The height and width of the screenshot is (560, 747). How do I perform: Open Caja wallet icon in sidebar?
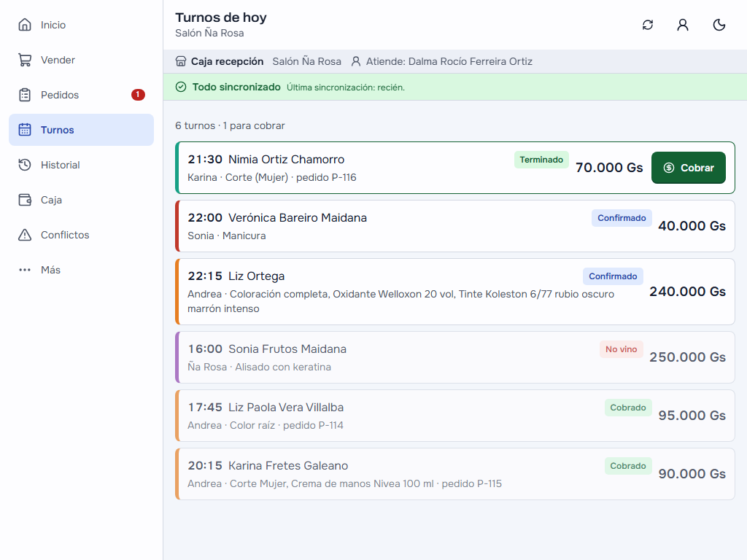(x=25, y=200)
